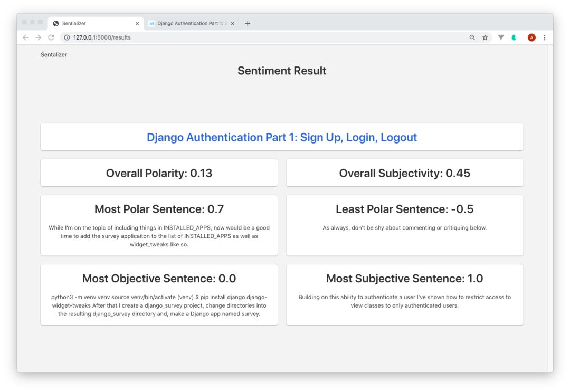
Task: Close the Sentalizer tab
Action: 137,23
